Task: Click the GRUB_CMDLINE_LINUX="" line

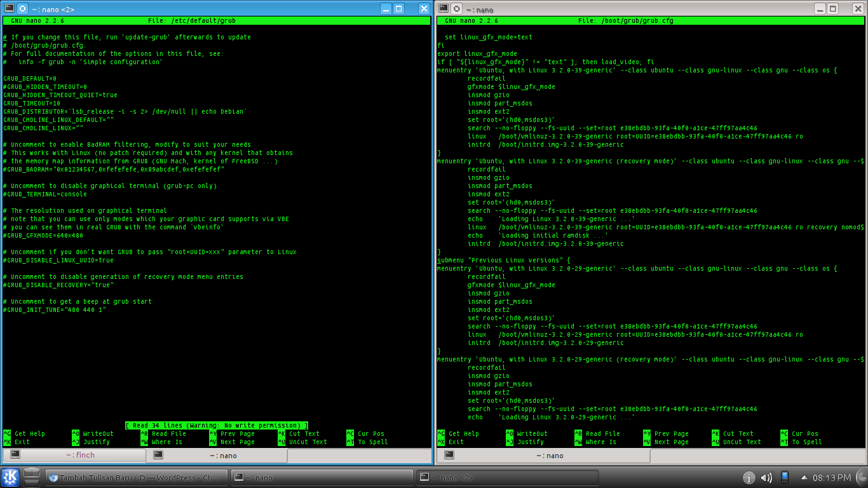Action: click(43, 128)
